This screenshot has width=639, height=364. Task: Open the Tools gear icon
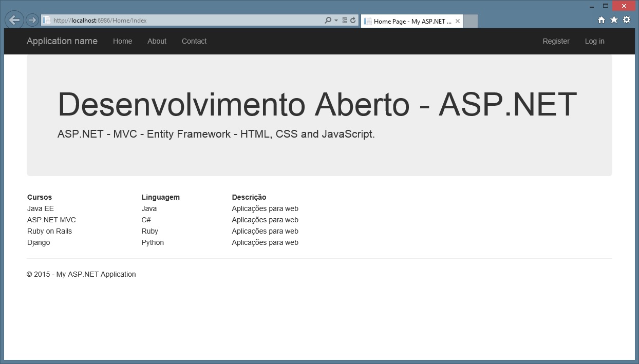tap(627, 20)
